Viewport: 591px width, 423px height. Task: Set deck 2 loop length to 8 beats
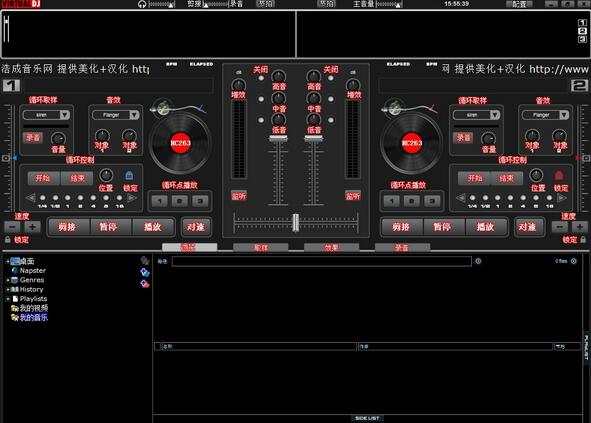point(536,198)
